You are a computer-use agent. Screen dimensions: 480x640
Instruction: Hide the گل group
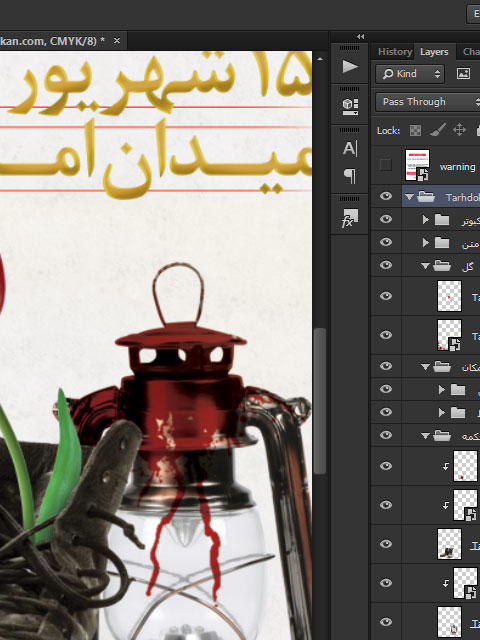386,265
